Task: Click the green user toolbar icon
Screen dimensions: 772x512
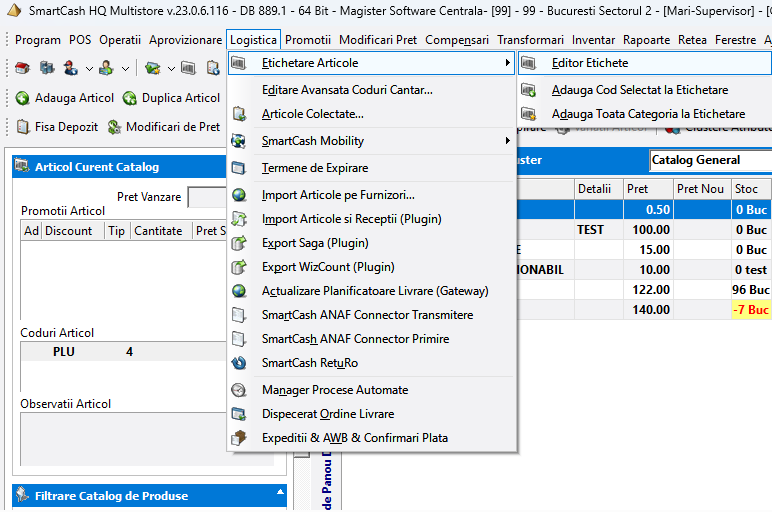Action: tap(106, 68)
